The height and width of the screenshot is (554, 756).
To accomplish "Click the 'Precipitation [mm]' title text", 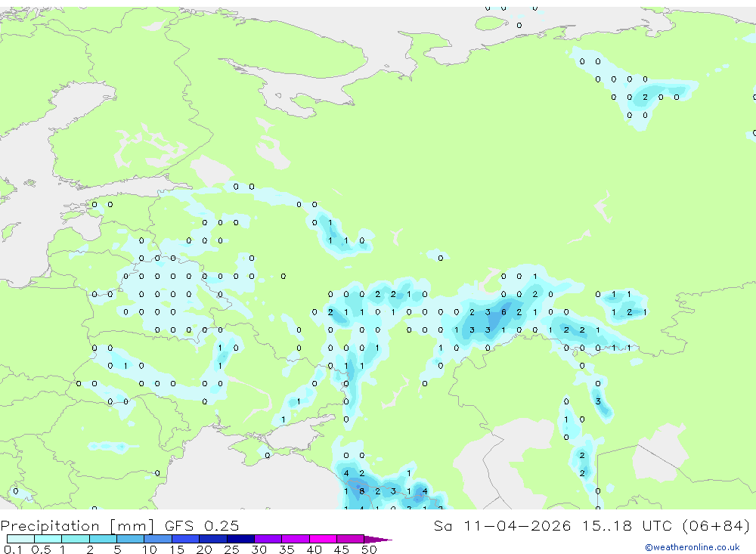I will coord(77,526).
